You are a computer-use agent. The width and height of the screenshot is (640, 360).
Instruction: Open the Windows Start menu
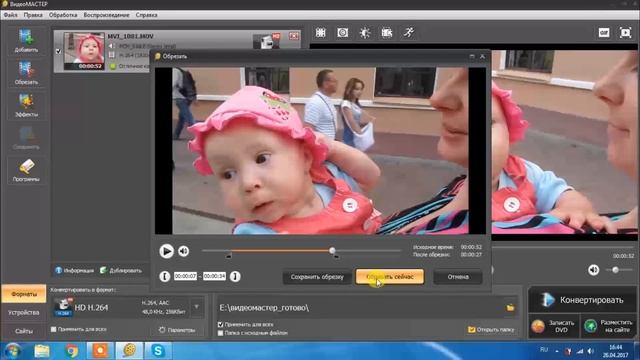tap(12, 351)
